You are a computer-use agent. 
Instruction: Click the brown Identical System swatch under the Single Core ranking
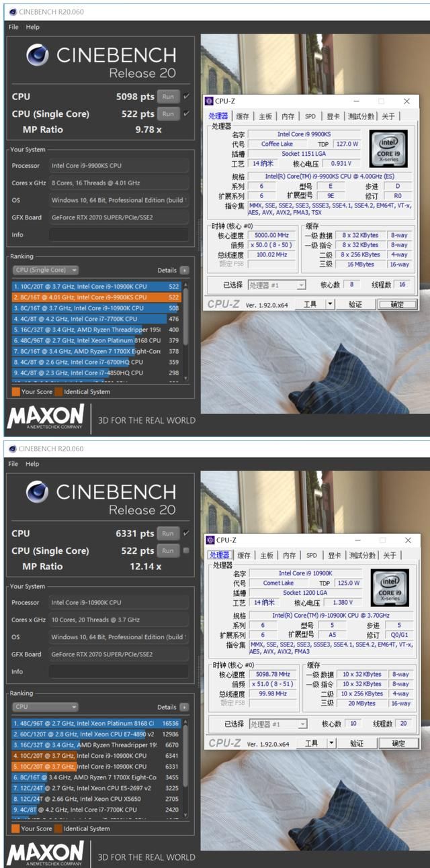pos(58,391)
